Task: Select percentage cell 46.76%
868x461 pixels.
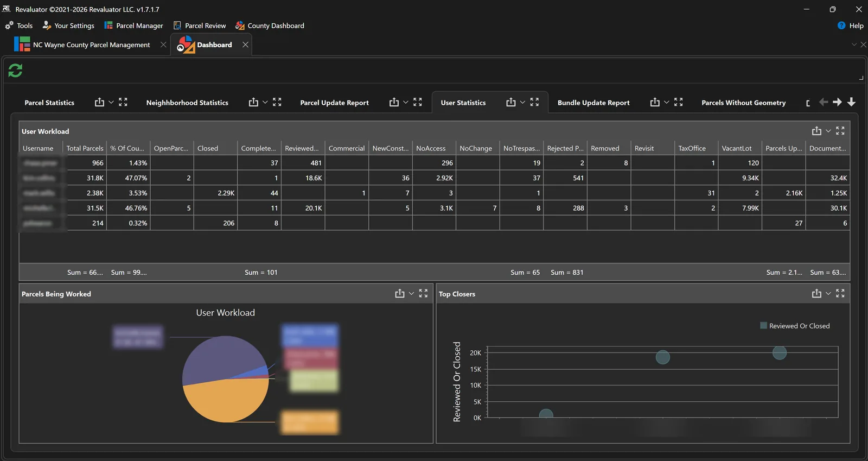Action: [128, 208]
